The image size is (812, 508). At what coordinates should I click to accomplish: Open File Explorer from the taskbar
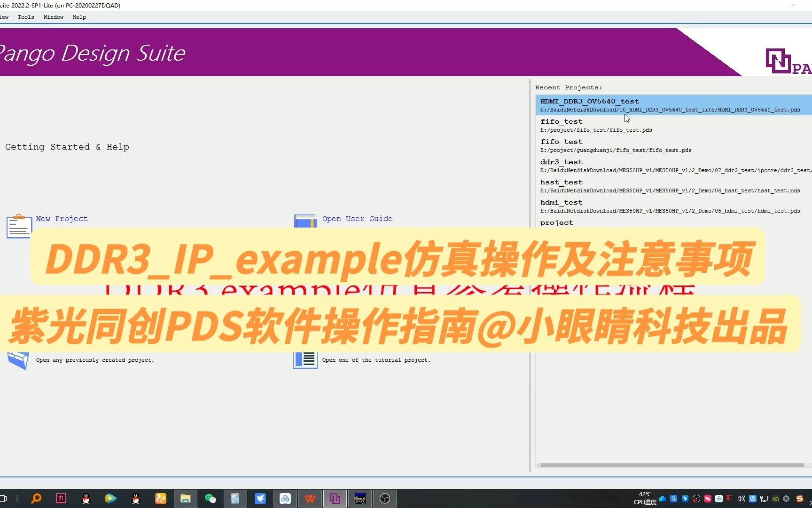coord(186,499)
